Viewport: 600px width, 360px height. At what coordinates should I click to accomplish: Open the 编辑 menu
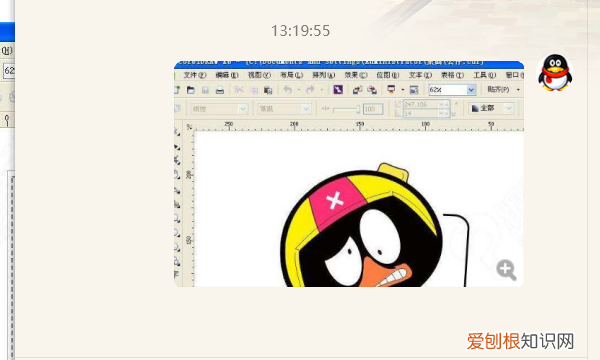click(x=227, y=75)
